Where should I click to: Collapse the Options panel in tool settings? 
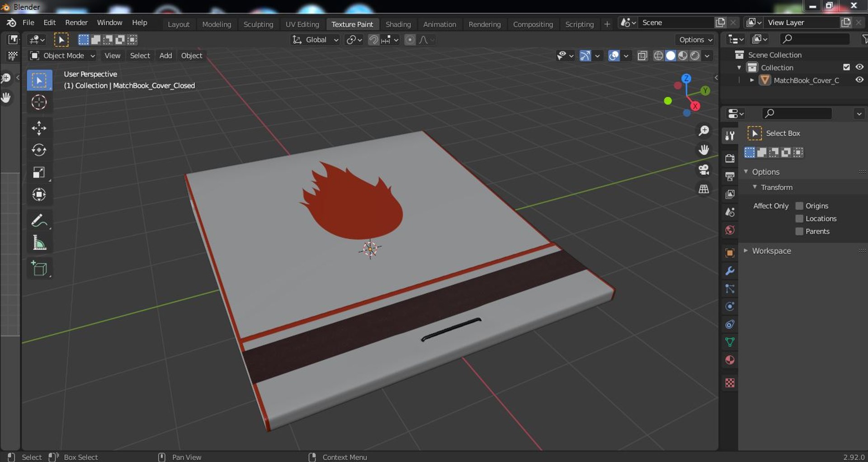(x=746, y=172)
